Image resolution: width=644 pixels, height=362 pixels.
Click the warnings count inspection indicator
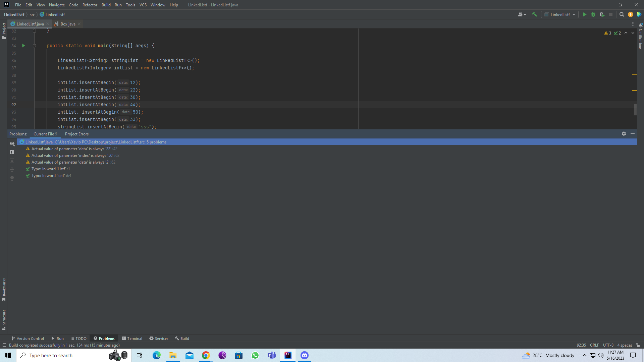(x=608, y=33)
